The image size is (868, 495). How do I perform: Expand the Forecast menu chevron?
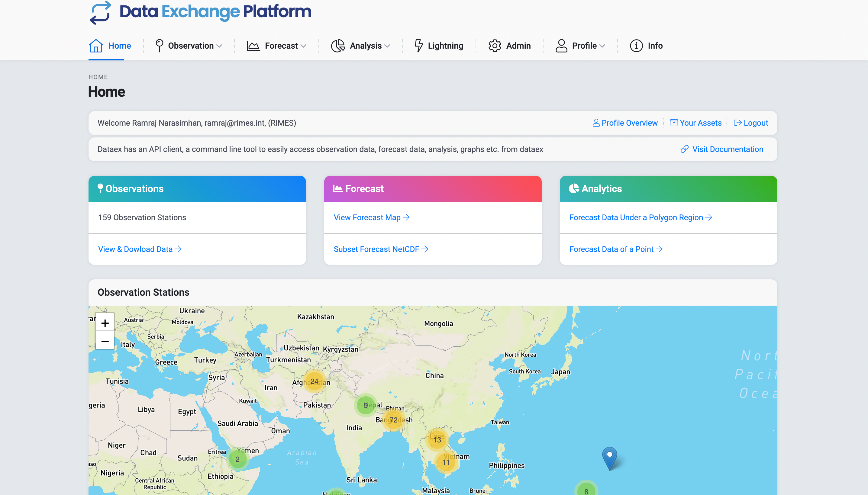304,46
